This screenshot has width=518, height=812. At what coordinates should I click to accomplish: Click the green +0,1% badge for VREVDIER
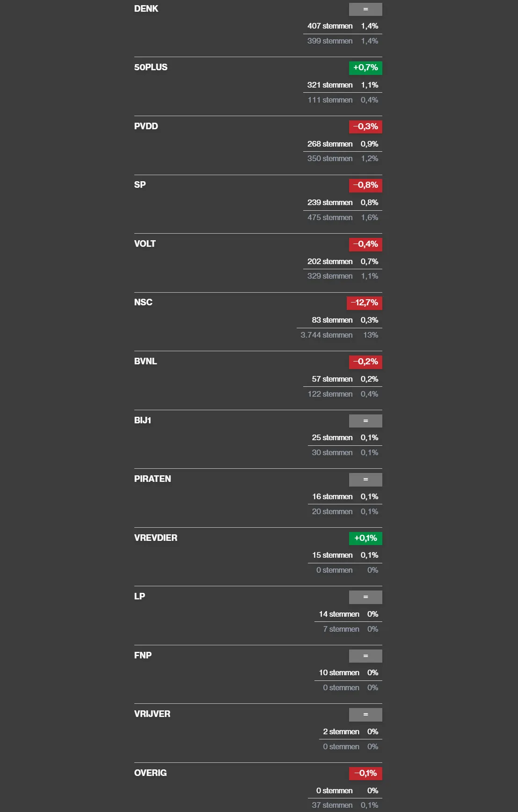[x=365, y=538]
